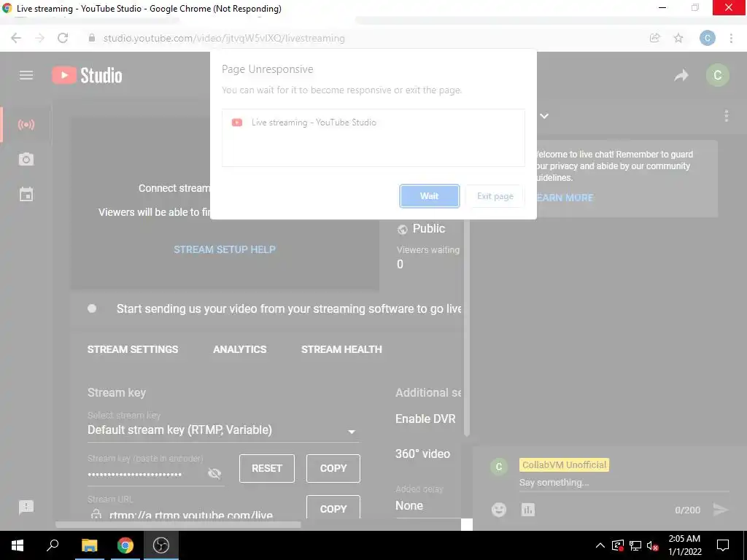Select the Stream icon in left sidebar

pyautogui.click(x=26, y=125)
